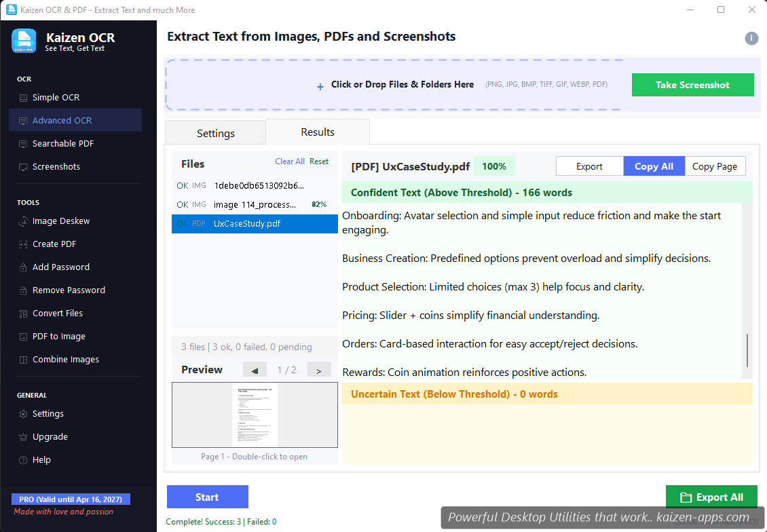The height and width of the screenshot is (532, 767).
Task: Click the page 1 preview thumbnail
Action: (x=255, y=416)
